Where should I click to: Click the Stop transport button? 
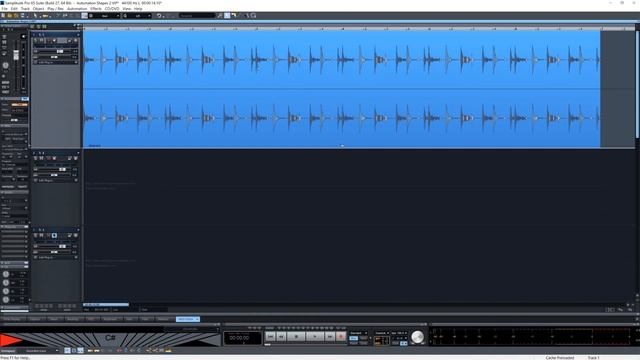[296, 337]
